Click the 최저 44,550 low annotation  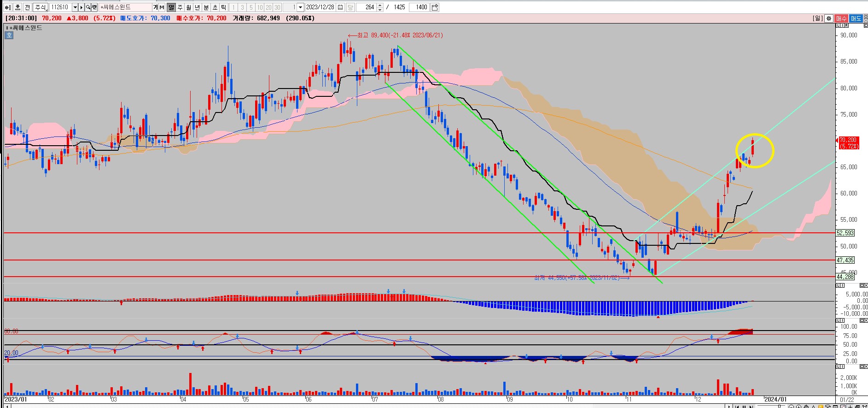582,278
